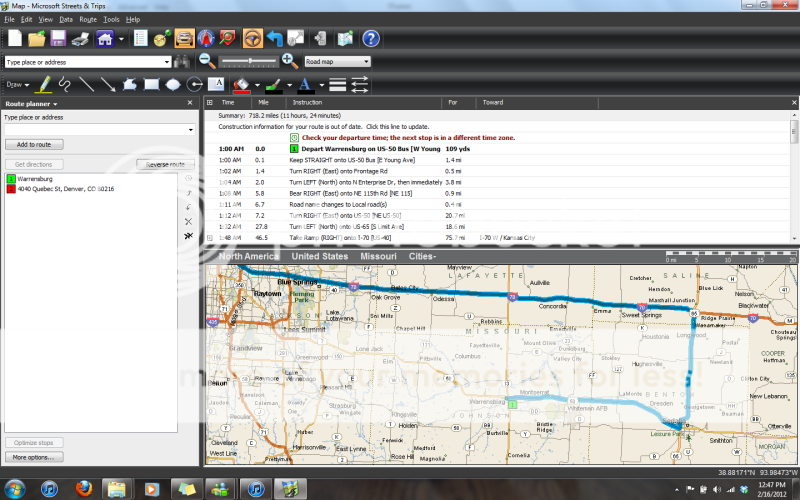
Task: Create a new map with blank page icon
Action: [x=15, y=38]
